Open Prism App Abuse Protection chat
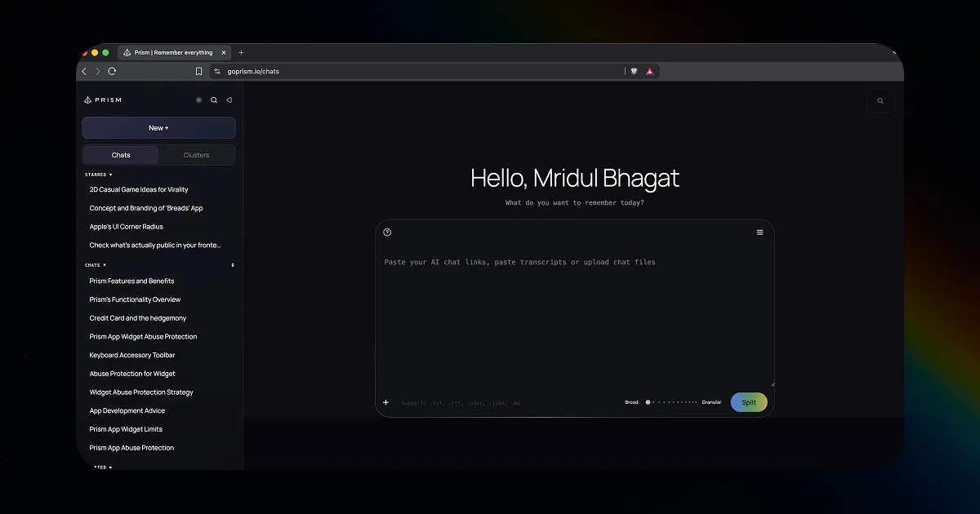This screenshot has height=514, width=980. point(131,448)
